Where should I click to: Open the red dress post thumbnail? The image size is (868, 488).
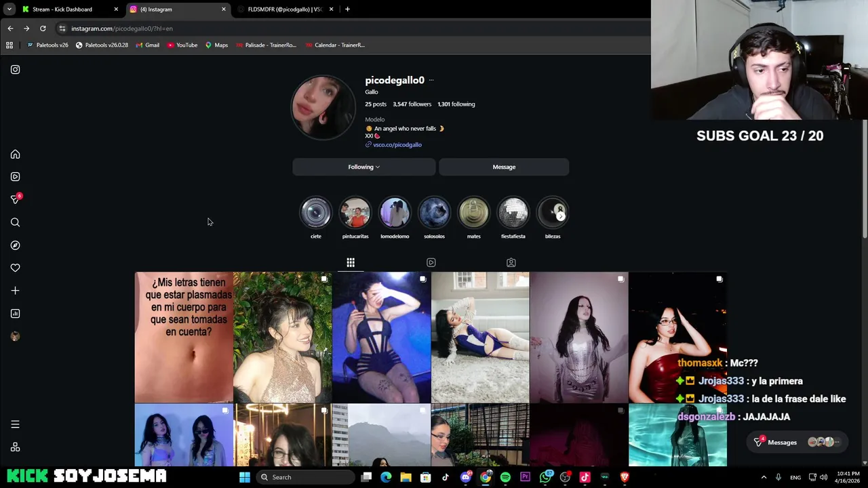(677, 338)
